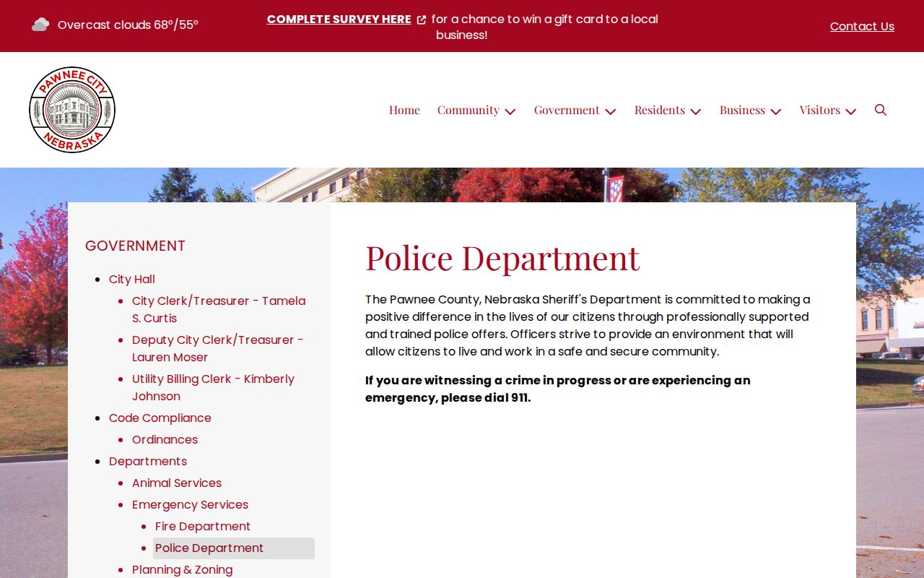Open the search magnifier icon
Screen dimensions: 924x578
(881, 110)
